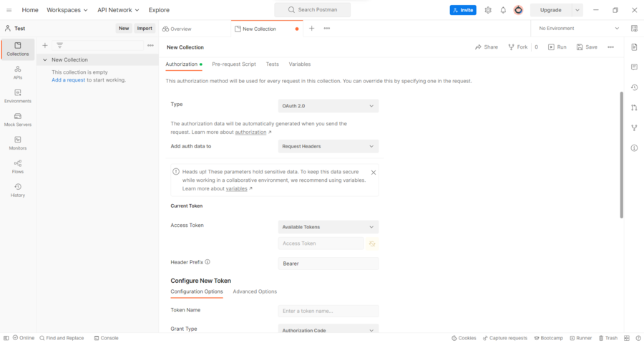Open the Advanced Options tab
This screenshot has height=343, width=644.
(255, 291)
